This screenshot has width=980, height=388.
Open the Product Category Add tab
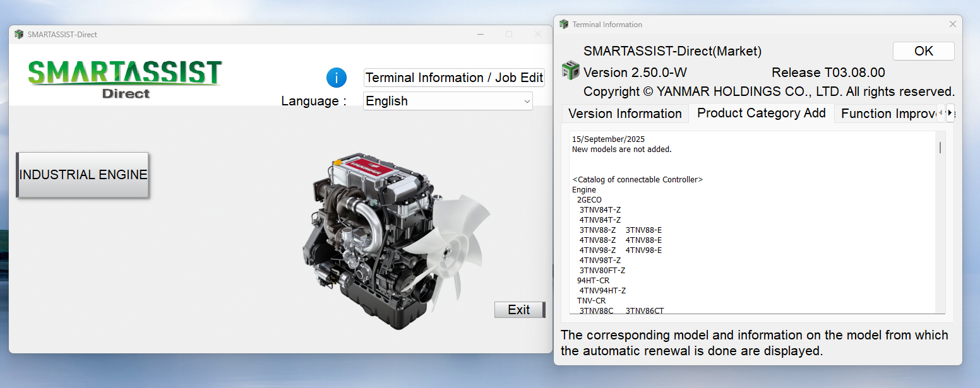pyautogui.click(x=761, y=113)
